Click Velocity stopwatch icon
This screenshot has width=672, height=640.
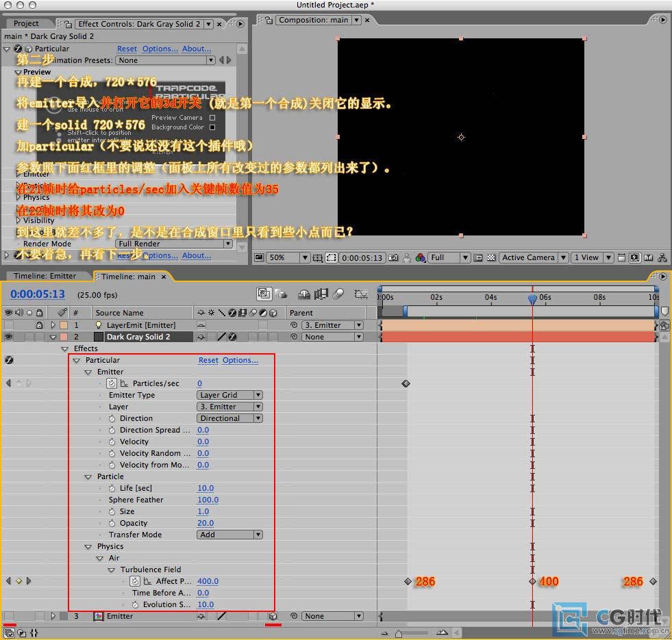pos(112,441)
